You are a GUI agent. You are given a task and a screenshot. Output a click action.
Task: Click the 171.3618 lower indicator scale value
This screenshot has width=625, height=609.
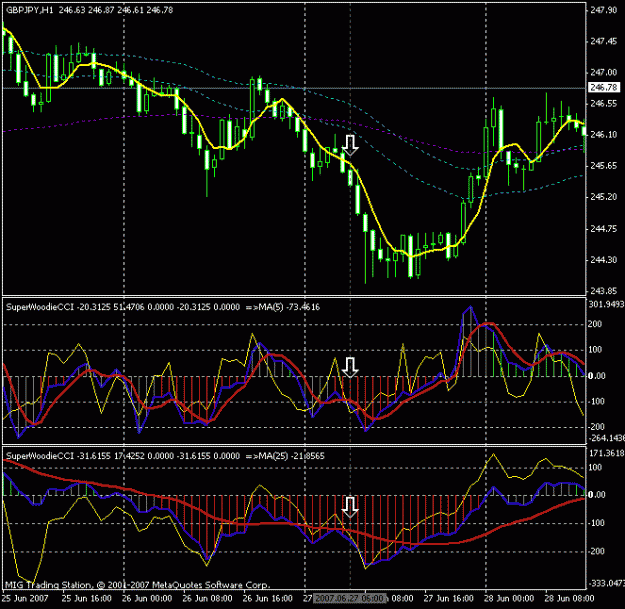[606, 453]
